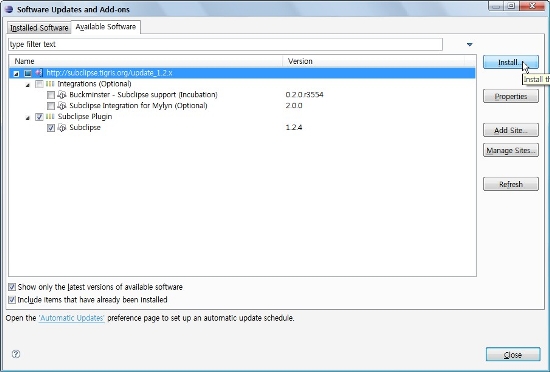This screenshot has height=372, width=550.
Task: Open help using the question mark icon
Action: tap(16, 354)
